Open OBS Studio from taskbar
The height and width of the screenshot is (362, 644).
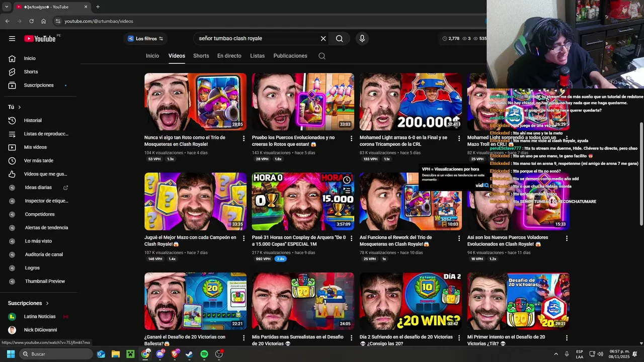coord(219,354)
